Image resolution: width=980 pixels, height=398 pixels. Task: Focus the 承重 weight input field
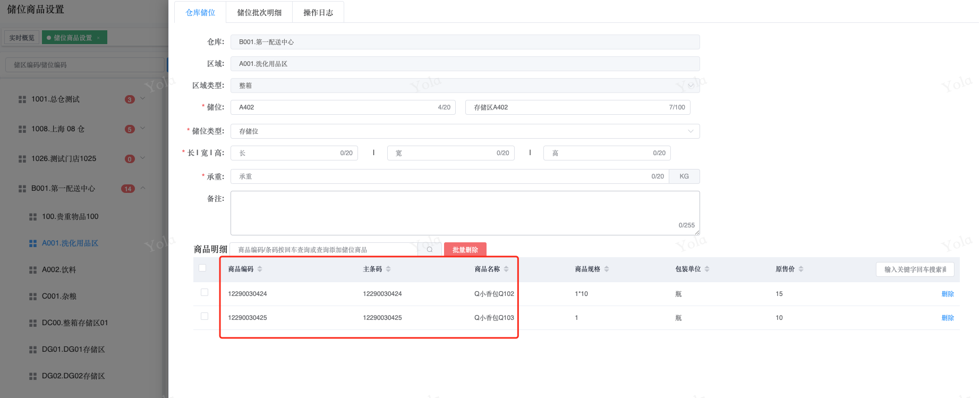click(450, 176)
